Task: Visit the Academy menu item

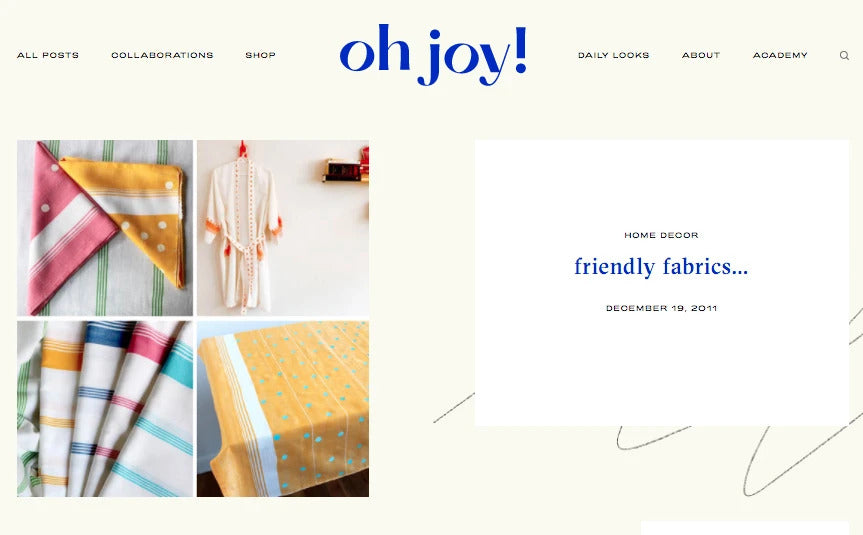Action: (x=780, y=55)
